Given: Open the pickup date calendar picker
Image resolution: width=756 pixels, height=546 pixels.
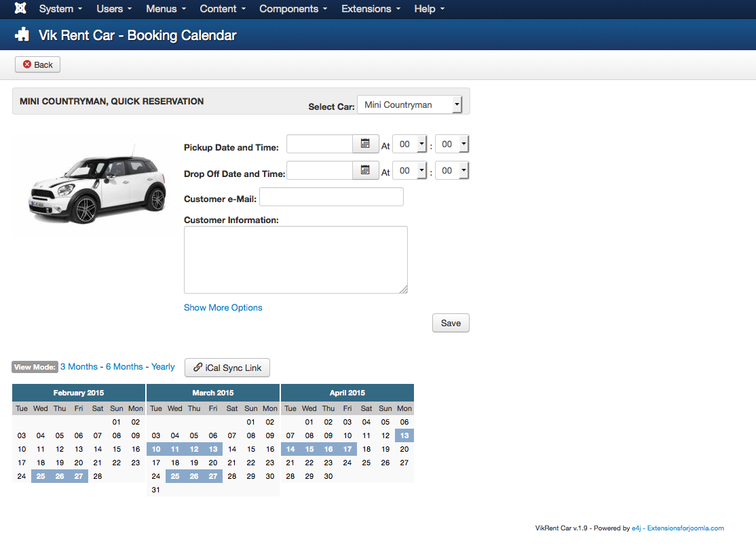Looking at the screenshot, I should tap(366, 144).
